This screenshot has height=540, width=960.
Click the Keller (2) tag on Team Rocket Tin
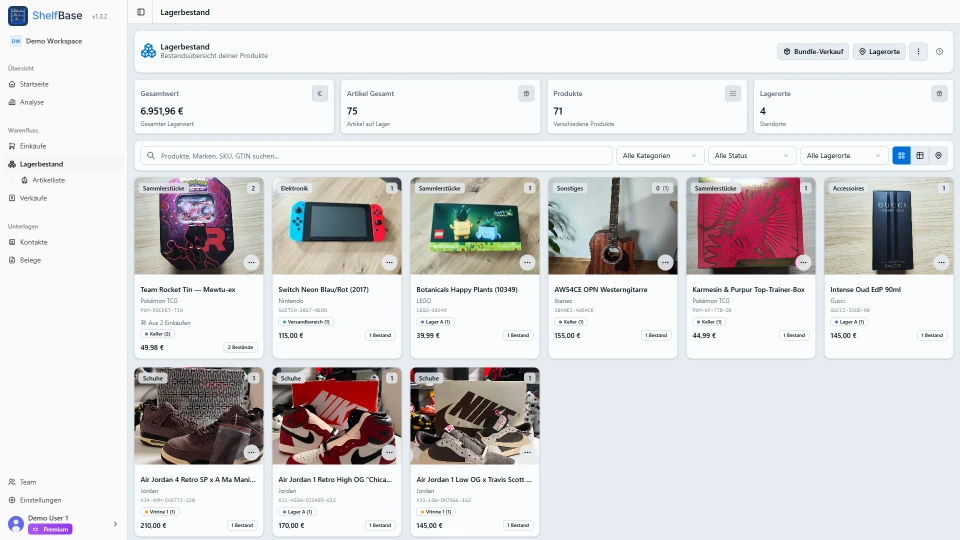(x=157, y=334)
